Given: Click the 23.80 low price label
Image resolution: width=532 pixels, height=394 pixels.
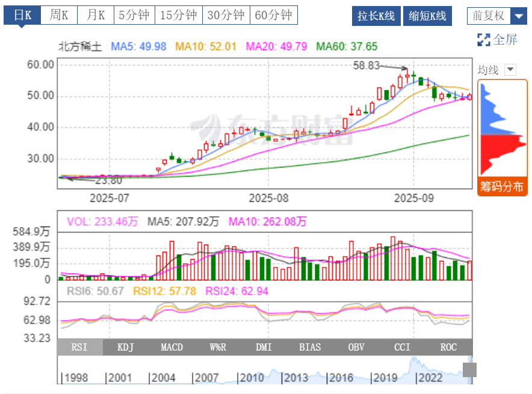Looking at the screenshot, I should pos(108,180).
